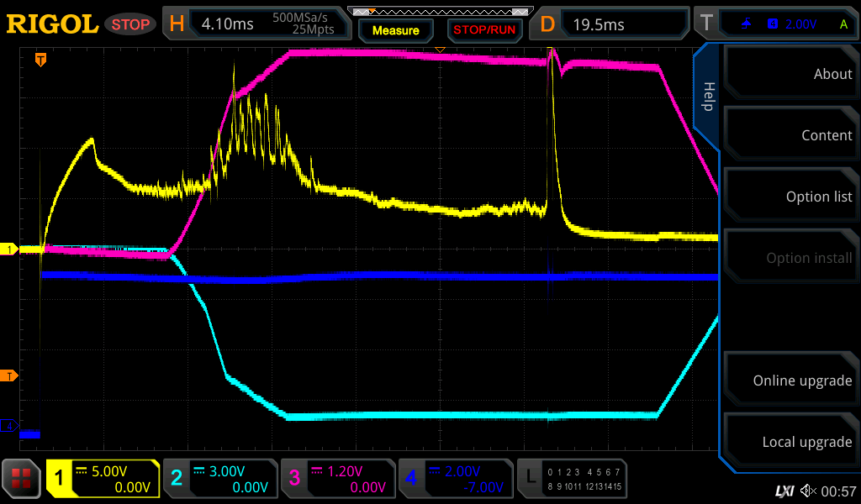Click the RIGOL logo
This screenshot has height=504, width=861.
click(52, 24)
